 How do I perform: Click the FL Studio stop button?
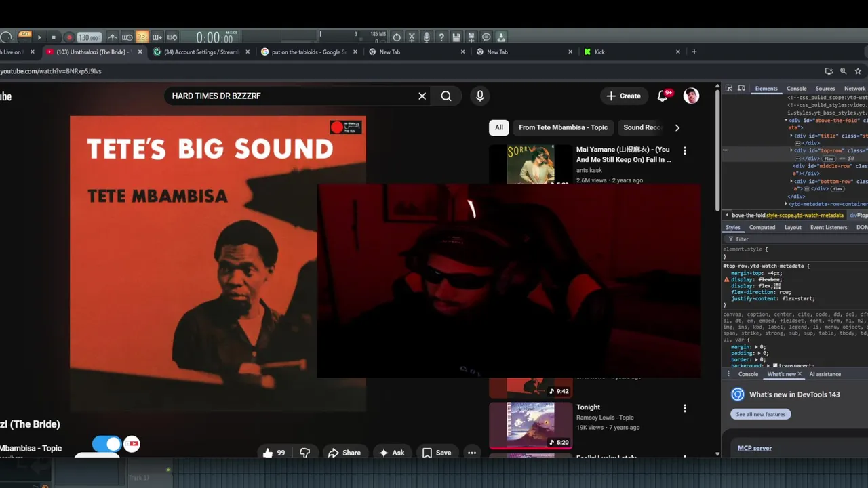(54, 37)
